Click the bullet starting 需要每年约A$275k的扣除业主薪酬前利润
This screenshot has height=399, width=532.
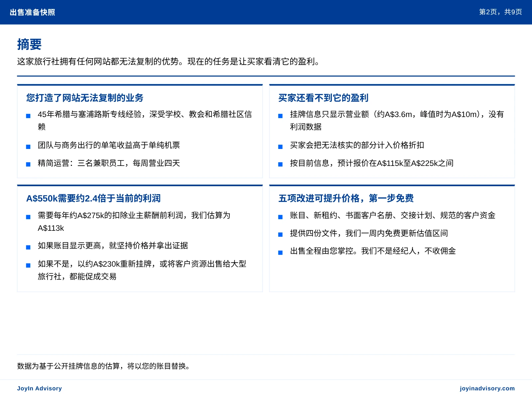click(134, 221)
